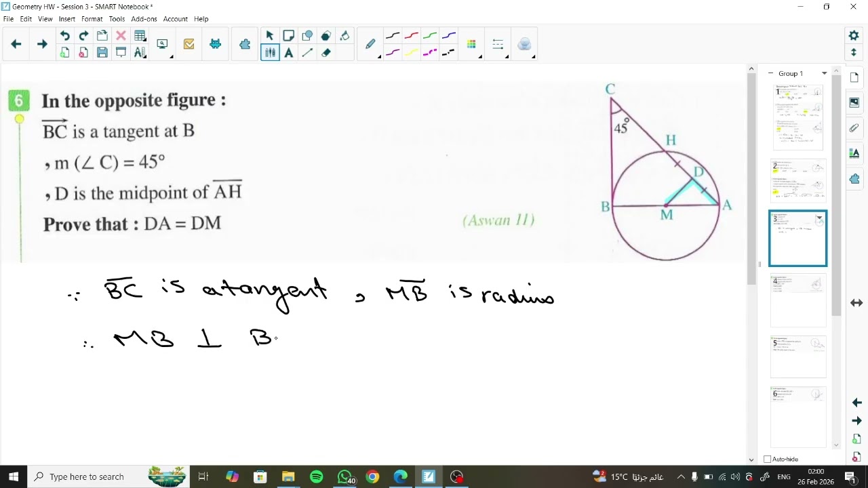The image size is (868, 488).
Task: Save the notebook file
Action: click(102, 52)
